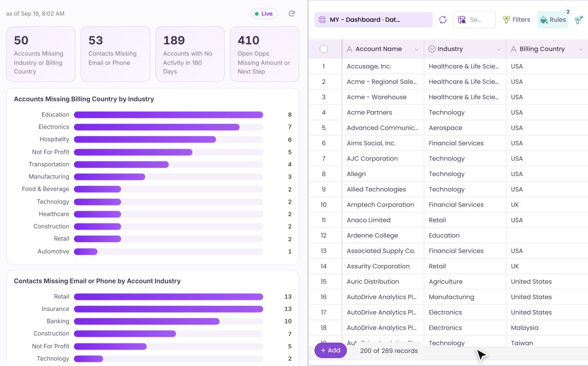This screenshot has height=366, width=588.
Task: Open the 410 Open Opps Missing Amount card
Action: tap(264, 54)
